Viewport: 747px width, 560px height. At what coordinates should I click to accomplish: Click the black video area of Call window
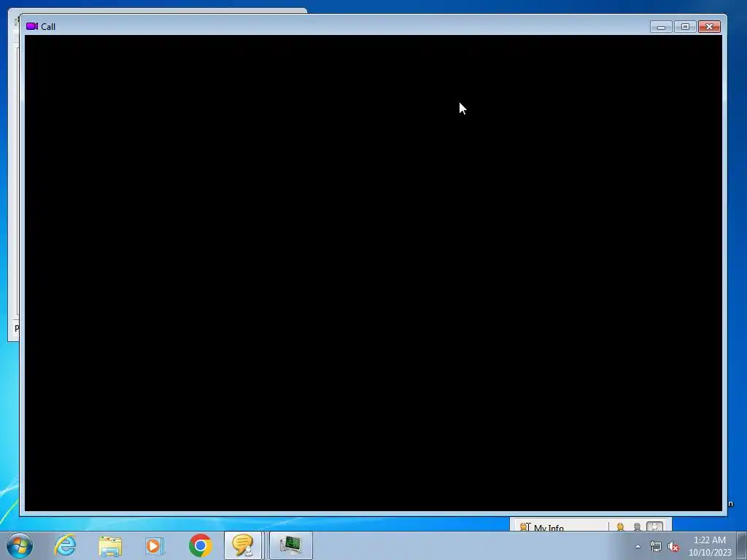(373, 273)
